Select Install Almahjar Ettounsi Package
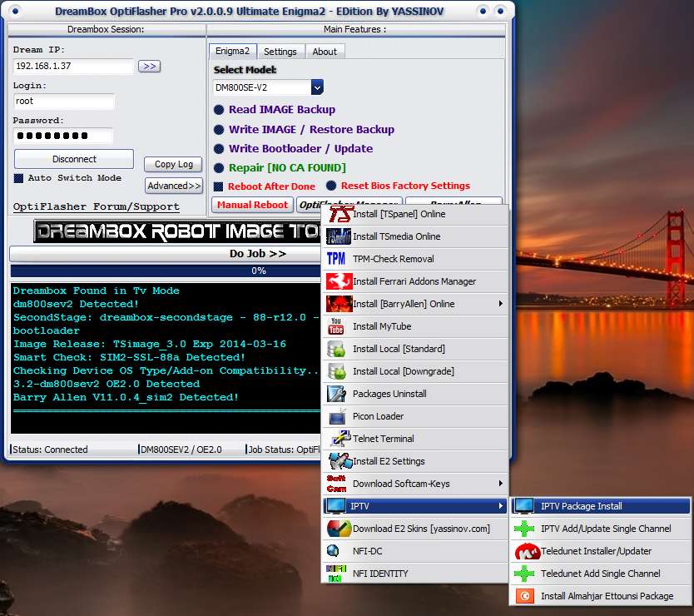694x616 pixels. coord(601,596)
